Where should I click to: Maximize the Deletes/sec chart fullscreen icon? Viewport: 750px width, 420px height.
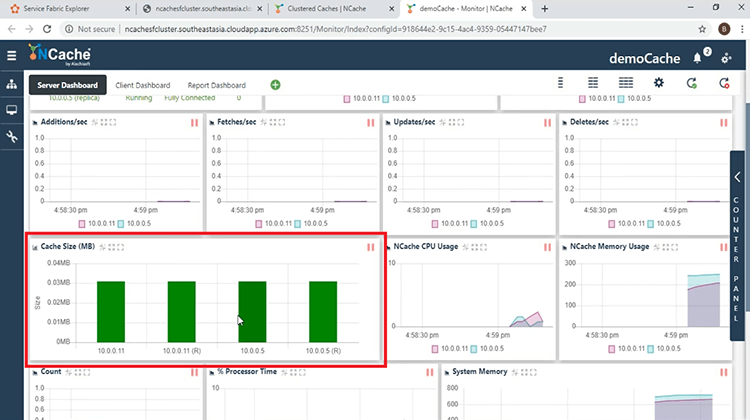[634, 122]
